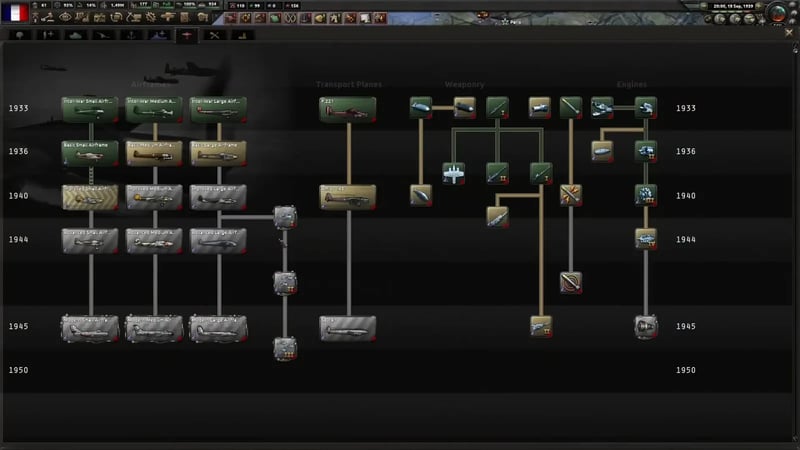Viewport: 800px width, 450px height.
Task: Select 1940 Improved Small Airframe node
Action: pos(90,197)
